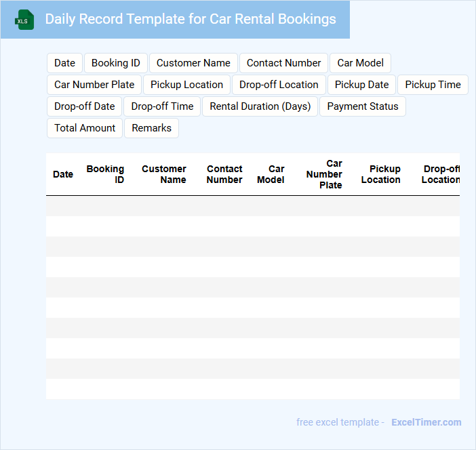Choose the Remarks tag
Screen dimensions: 476x450
[x=151, y=128]
